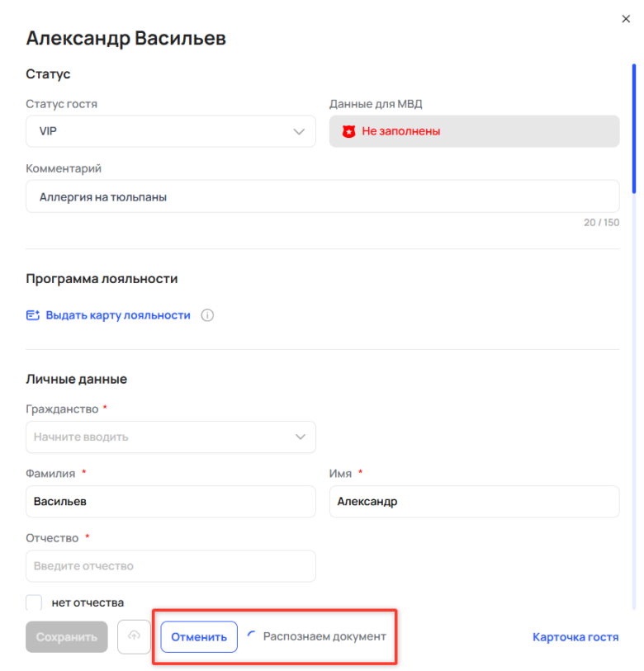Close the Александр Васильев dialog
644x671 pixels.
point(625,18)
